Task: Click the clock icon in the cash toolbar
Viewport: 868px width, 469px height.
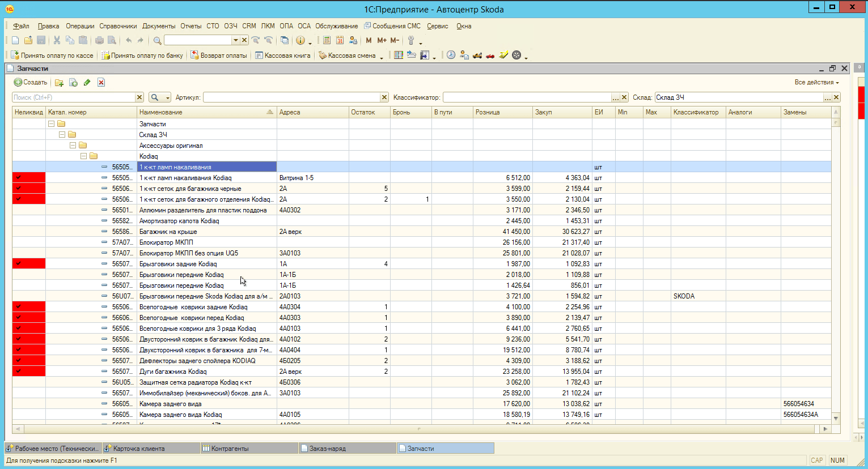Action: (451, 56)
